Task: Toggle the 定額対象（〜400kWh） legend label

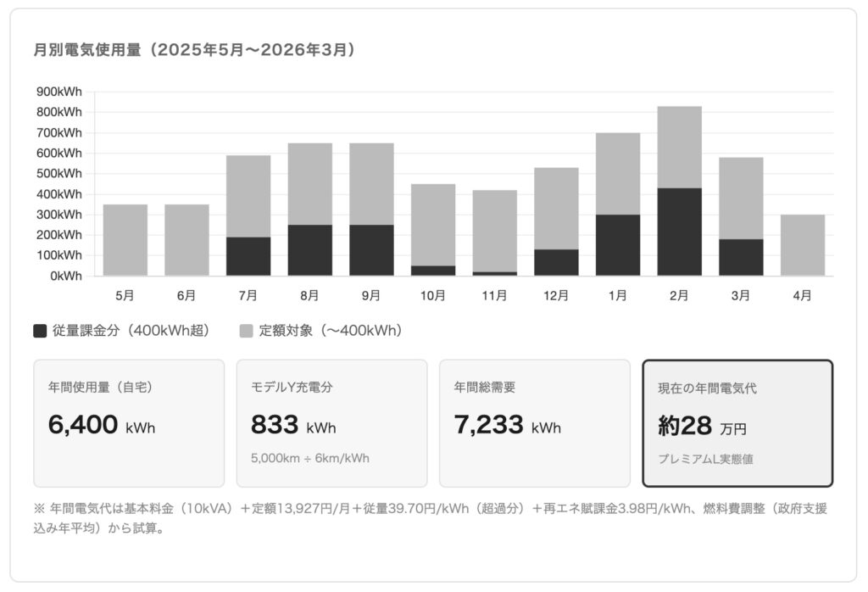Action: [330, 331]
